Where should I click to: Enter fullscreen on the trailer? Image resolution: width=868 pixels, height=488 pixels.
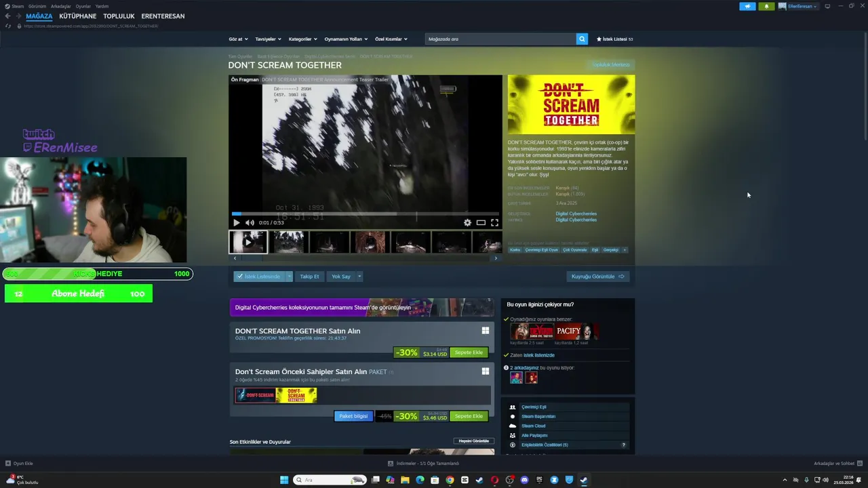tap(494, 222)
